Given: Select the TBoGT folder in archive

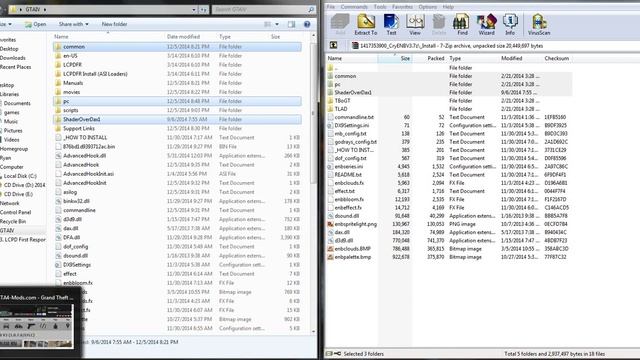Looking at the screenshot, I should pyautogui.click(x=342, y=100).
